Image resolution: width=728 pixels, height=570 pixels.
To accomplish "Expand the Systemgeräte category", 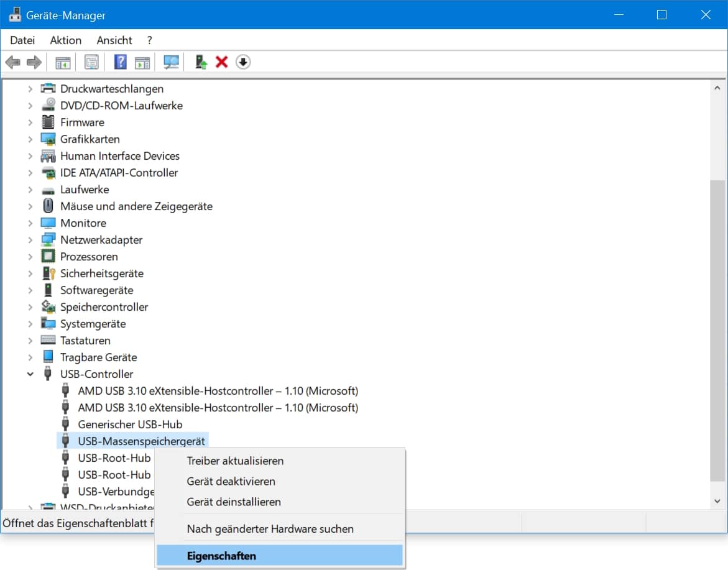I will point(30,324).
